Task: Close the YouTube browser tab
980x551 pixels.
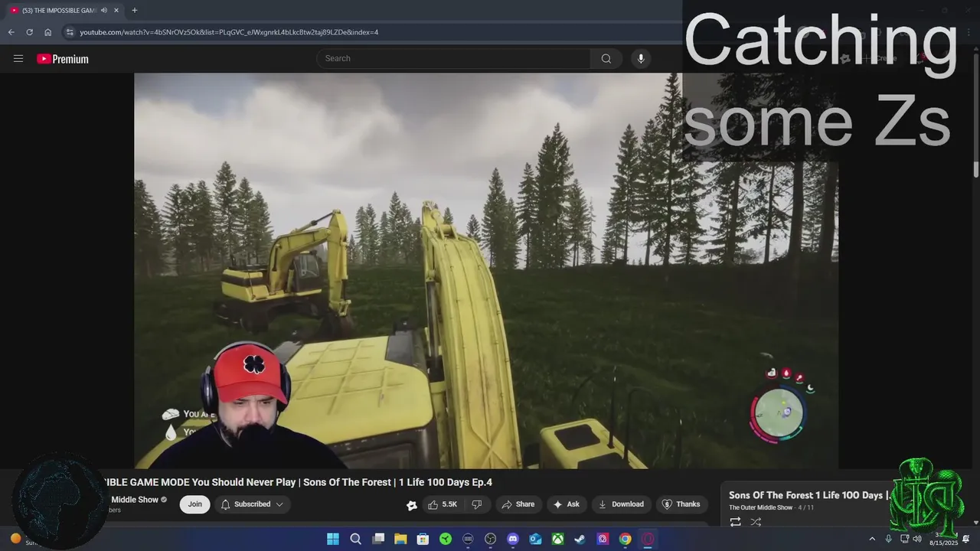Action: (116, 10)
